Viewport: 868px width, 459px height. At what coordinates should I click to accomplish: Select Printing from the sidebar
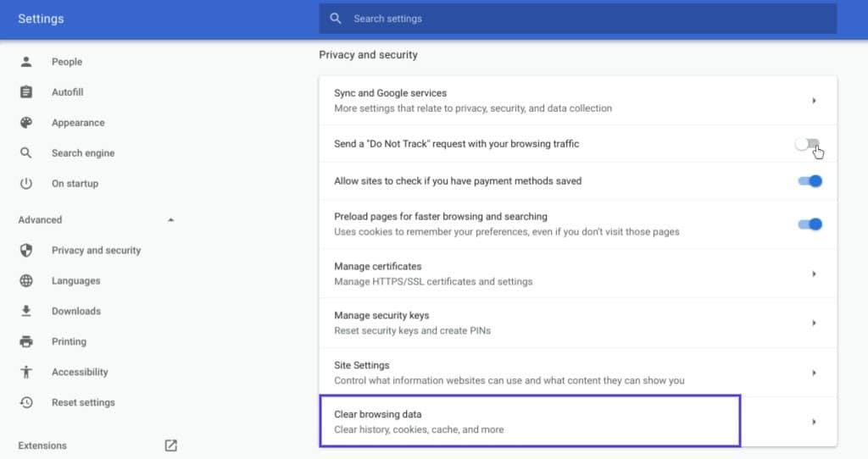(x=69, y=342)
